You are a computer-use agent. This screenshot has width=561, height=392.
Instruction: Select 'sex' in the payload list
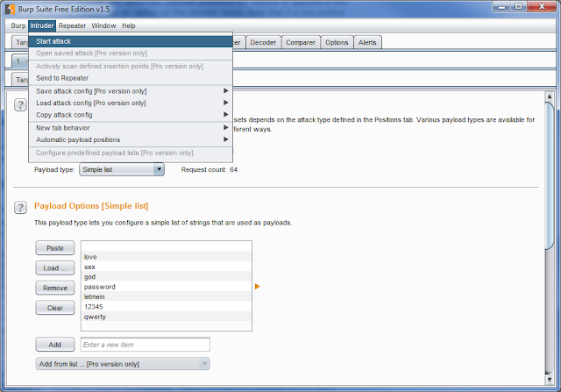coord(166,267)
